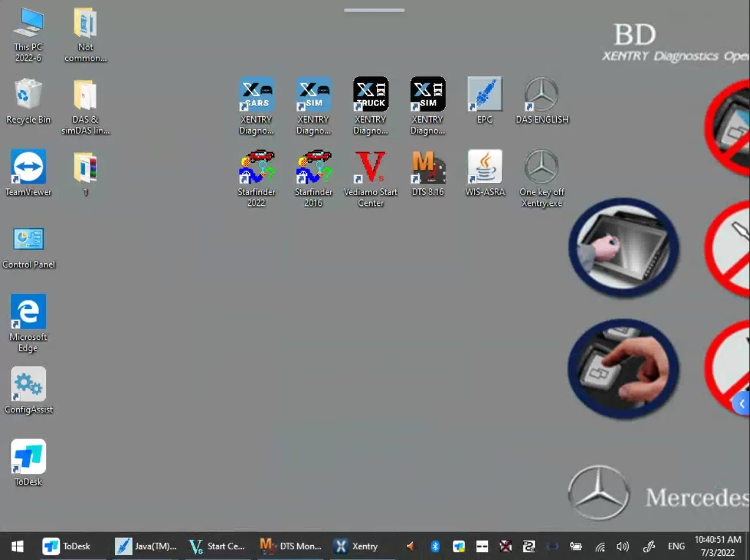Launch Vediamo Start Center

[x=370, y=179]
